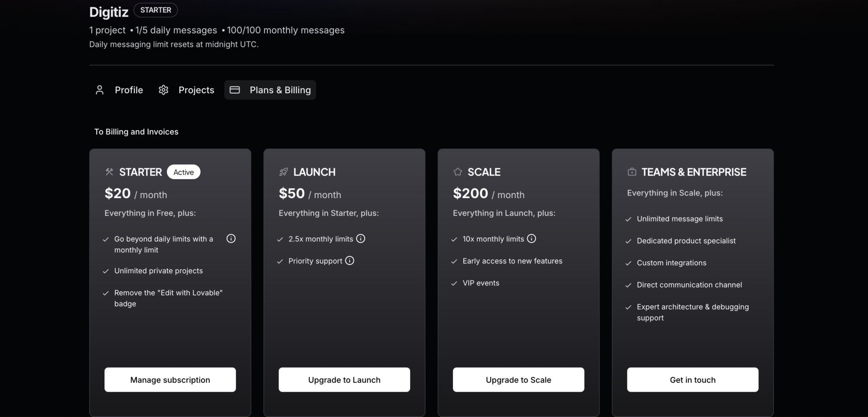The image size is (868, 417).
Task: Click the rocket icon beside LAUNCH
Action: (x=283, y=172)
